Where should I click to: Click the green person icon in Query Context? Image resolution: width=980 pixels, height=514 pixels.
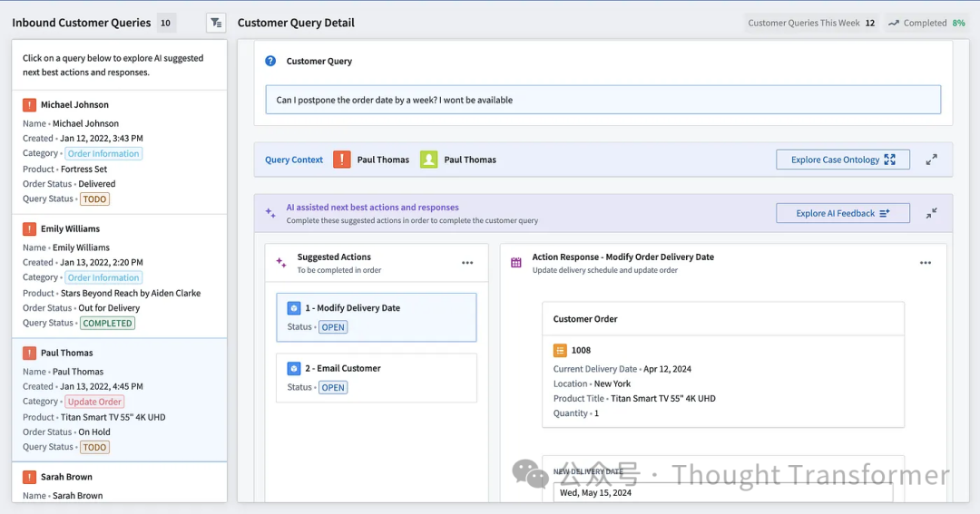[428, 160]
